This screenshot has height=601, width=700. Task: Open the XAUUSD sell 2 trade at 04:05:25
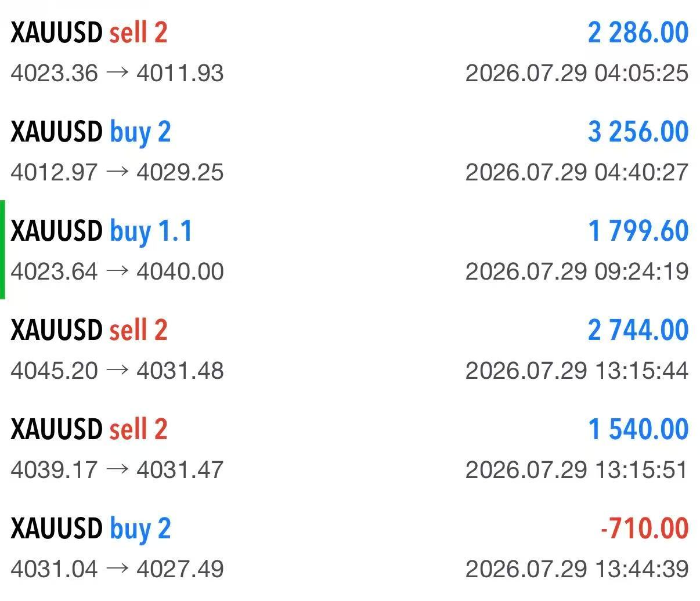click(350, 52)
